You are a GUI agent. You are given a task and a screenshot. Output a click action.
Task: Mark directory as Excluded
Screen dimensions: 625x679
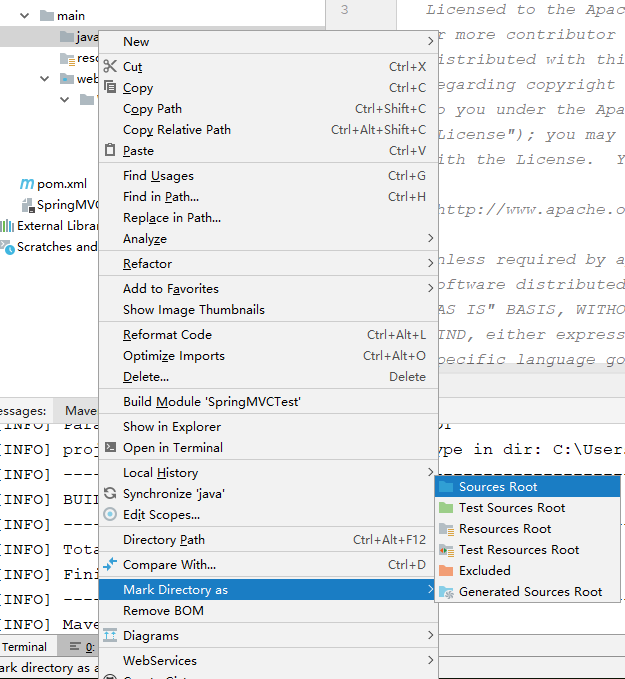528,570
